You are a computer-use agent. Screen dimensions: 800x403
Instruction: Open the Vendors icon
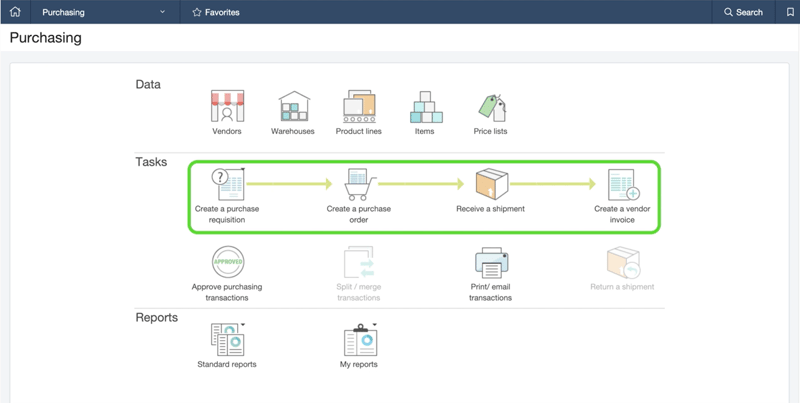227,106
